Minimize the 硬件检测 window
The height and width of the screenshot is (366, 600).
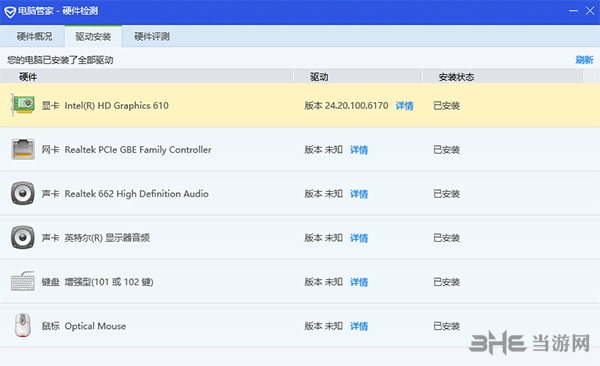pyautogui.click(x=573, y=11)
